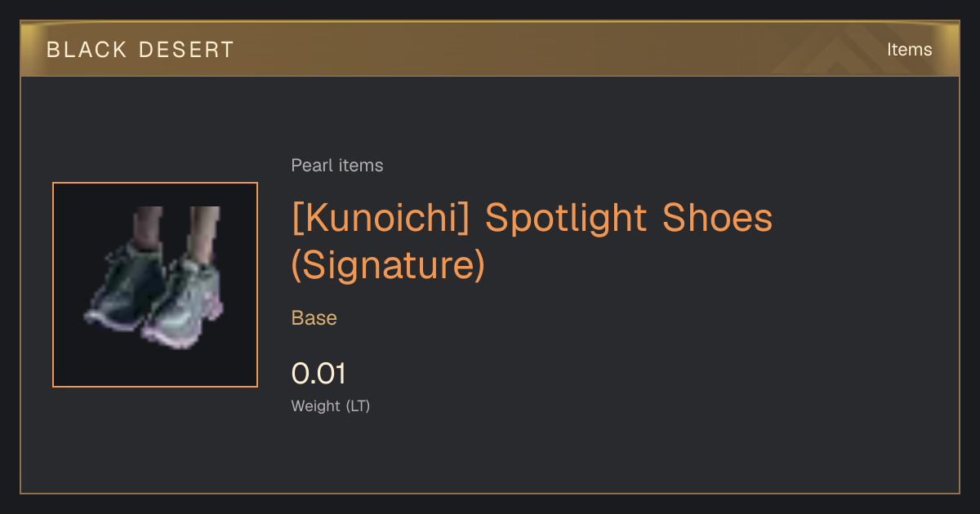Click the Spotlight Shoes item icon

pyautogui.click(x=155, y=285)
